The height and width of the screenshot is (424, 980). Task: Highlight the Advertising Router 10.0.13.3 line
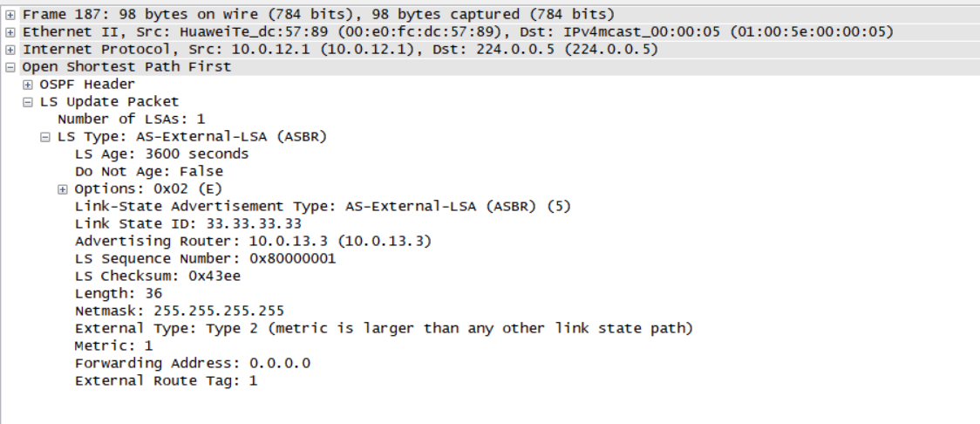tap(253, 241)
